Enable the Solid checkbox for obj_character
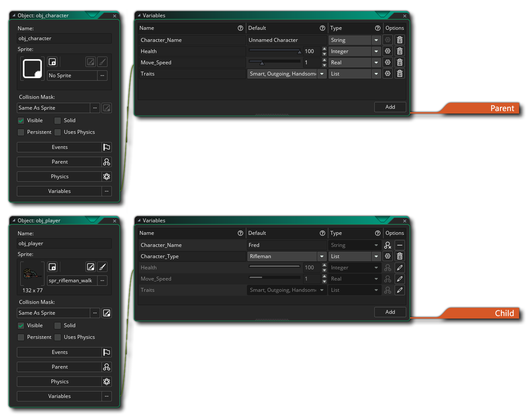Viewport: 528px width, 420px height. [x=58, y=120]
